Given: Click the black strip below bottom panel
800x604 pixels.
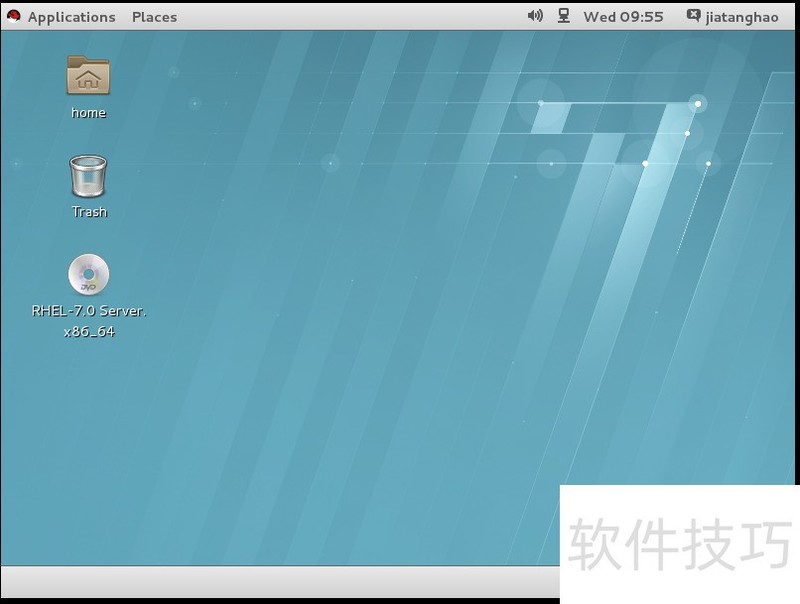Looking at the screenshot, I should pyautogui.click(x=280, y=599).
